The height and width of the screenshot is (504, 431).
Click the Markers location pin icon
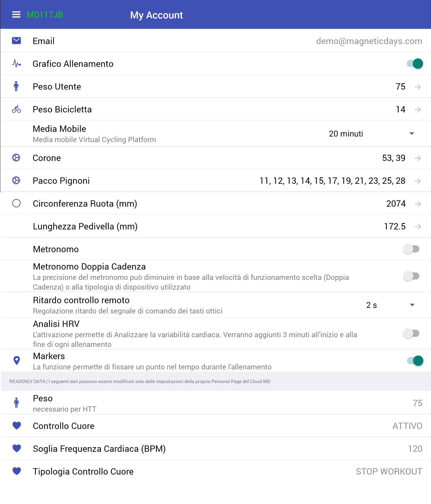[x=17, y=361]
